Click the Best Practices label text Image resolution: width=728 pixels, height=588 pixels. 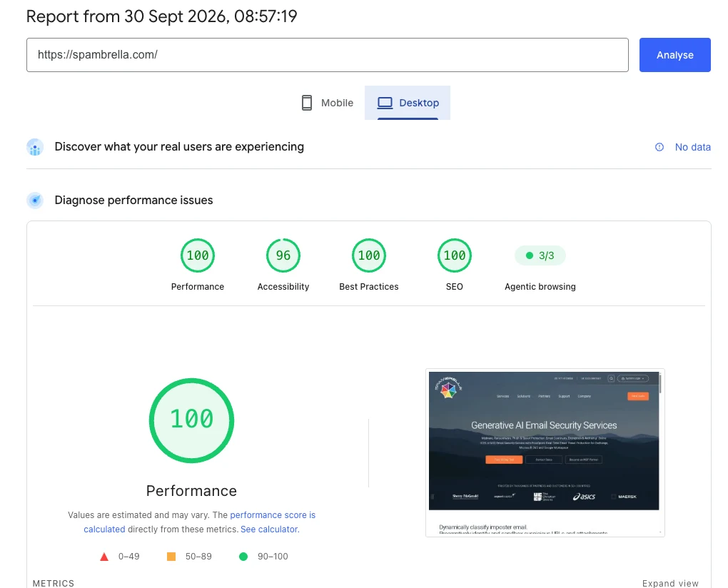(x=369, y=287)
